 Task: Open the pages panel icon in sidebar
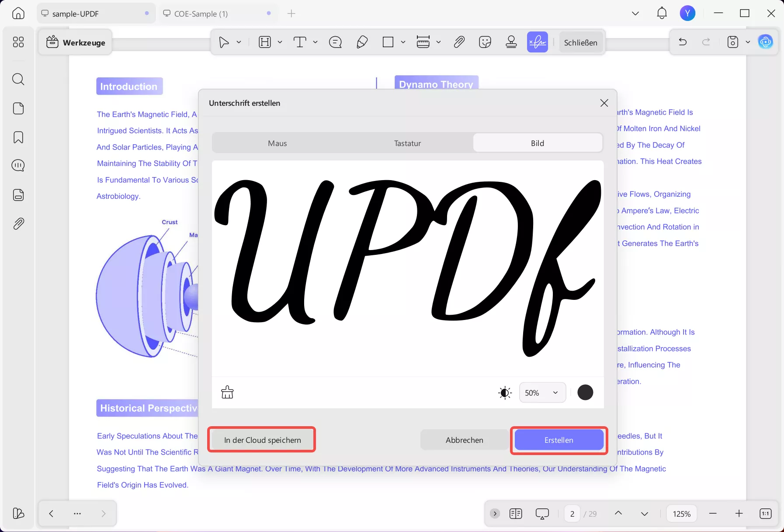[x=18, y=108]
